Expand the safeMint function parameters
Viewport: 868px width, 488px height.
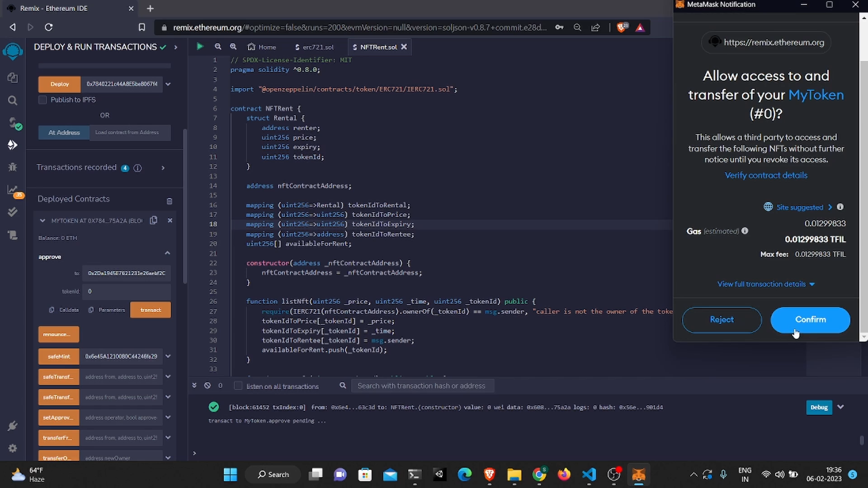168,356
